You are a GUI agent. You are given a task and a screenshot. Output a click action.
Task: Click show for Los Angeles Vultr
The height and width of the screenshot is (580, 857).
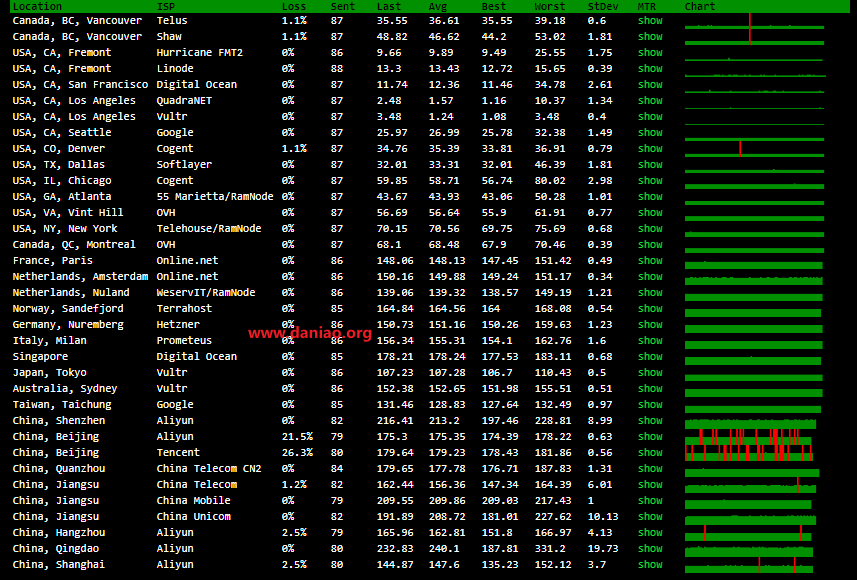[x=650, y=116]
